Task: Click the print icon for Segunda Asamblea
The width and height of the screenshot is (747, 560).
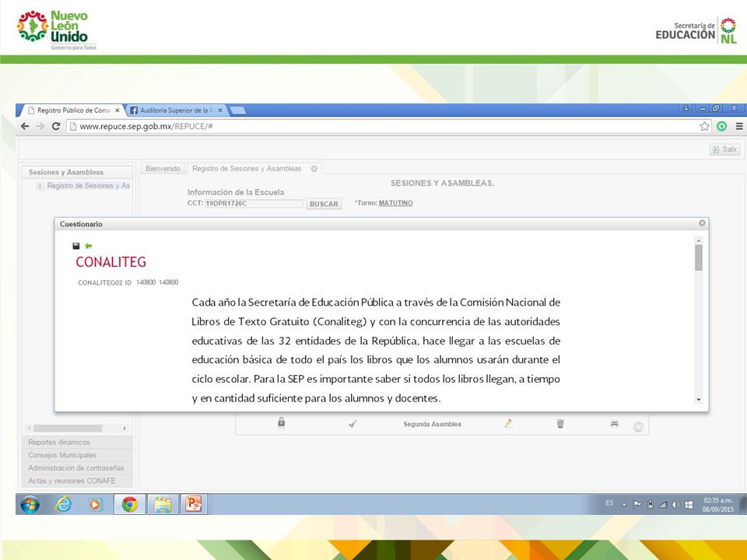Action: click(x=615, y=423)
